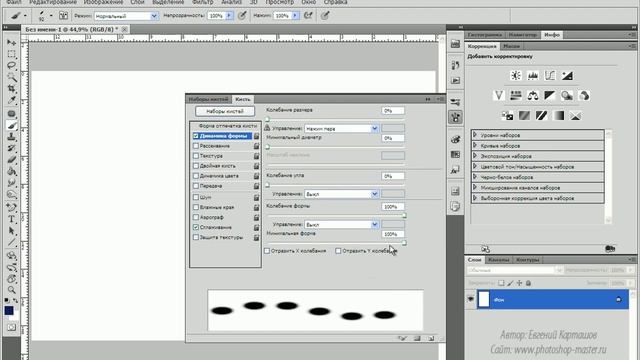Lock the Динамика формы brush setting

(256, 136)
